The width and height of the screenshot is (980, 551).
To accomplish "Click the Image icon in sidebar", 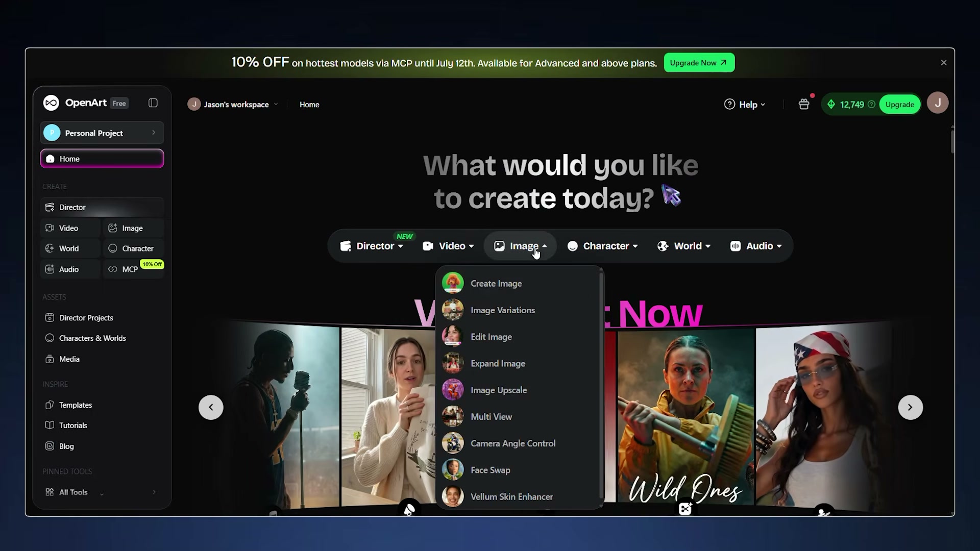I will click(113, 228).
